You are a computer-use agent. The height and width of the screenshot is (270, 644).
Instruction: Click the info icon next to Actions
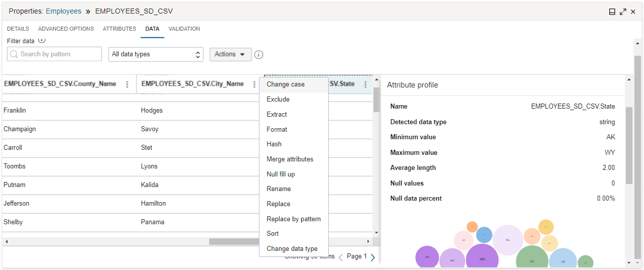[x=259, y=54]
